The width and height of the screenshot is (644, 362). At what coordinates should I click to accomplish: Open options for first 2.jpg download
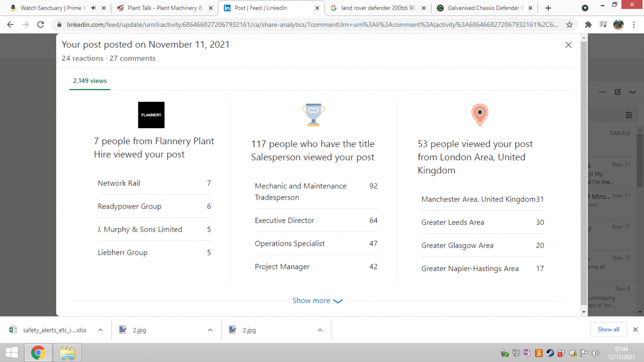tap(210, 330)
